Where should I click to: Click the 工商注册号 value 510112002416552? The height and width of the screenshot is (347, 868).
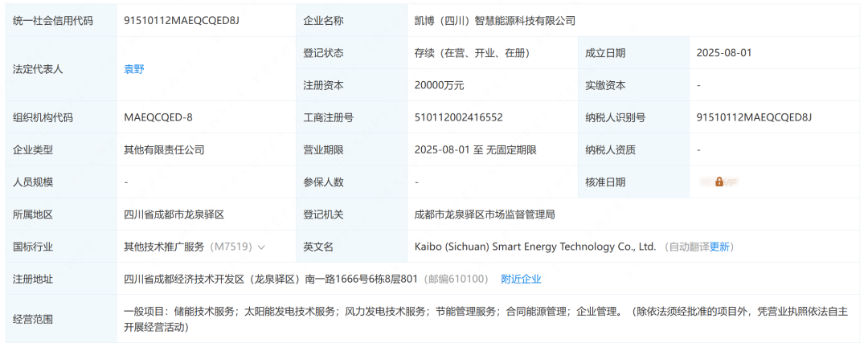[458, 117]
